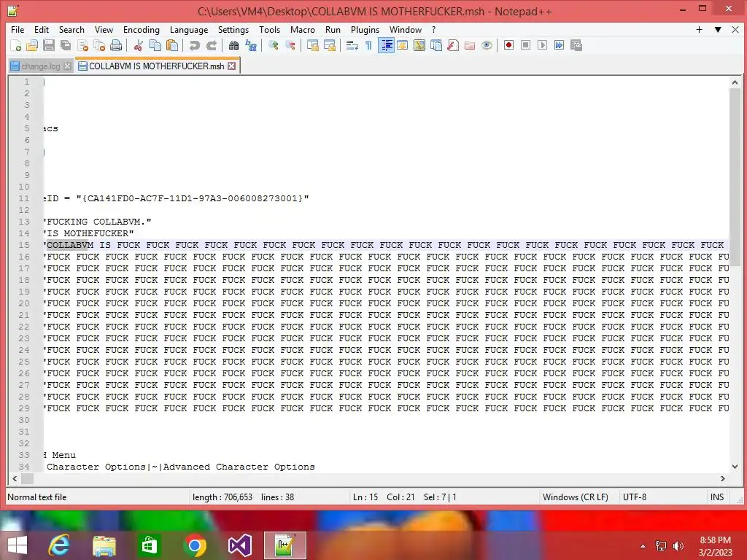Run macro multiple times icon
747x560 pixels.
[x=559, y=45]
